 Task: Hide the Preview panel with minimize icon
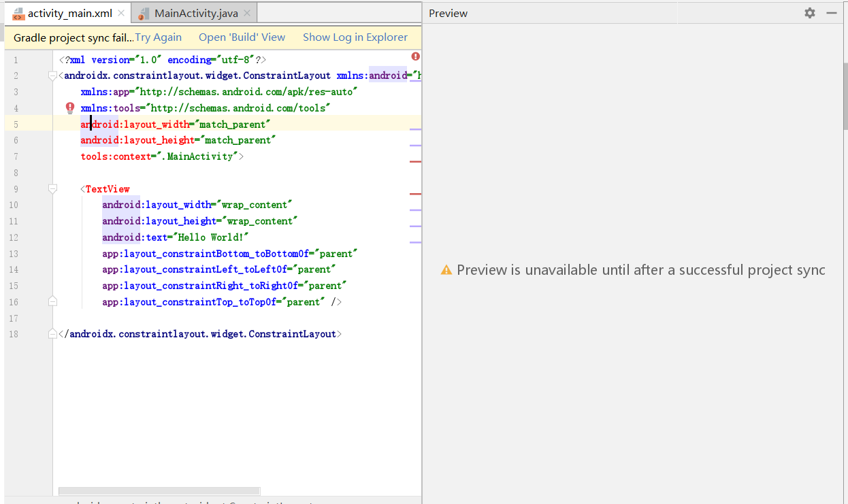tap(831, 13)
